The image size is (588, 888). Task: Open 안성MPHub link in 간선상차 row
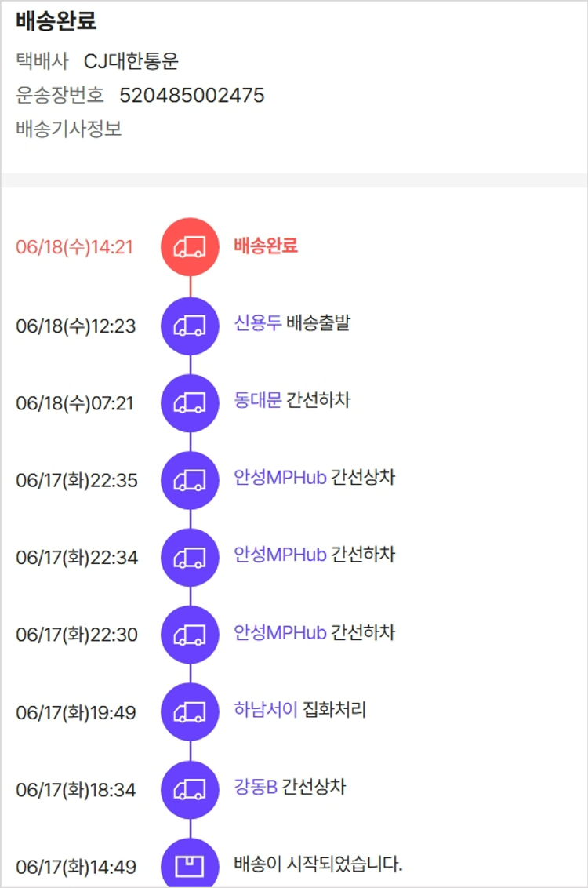tap(280, 478)
